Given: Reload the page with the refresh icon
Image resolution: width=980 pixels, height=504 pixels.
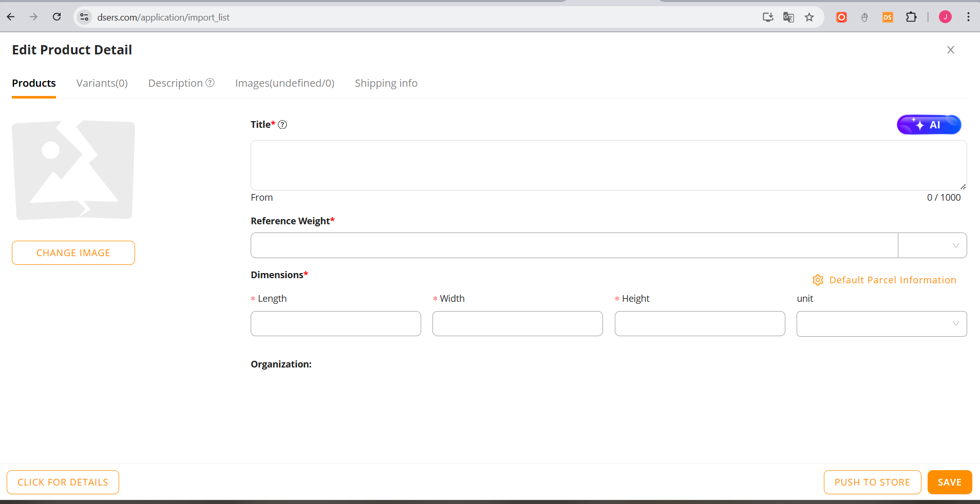Looking at the screenshot, I should click(57, 17).
